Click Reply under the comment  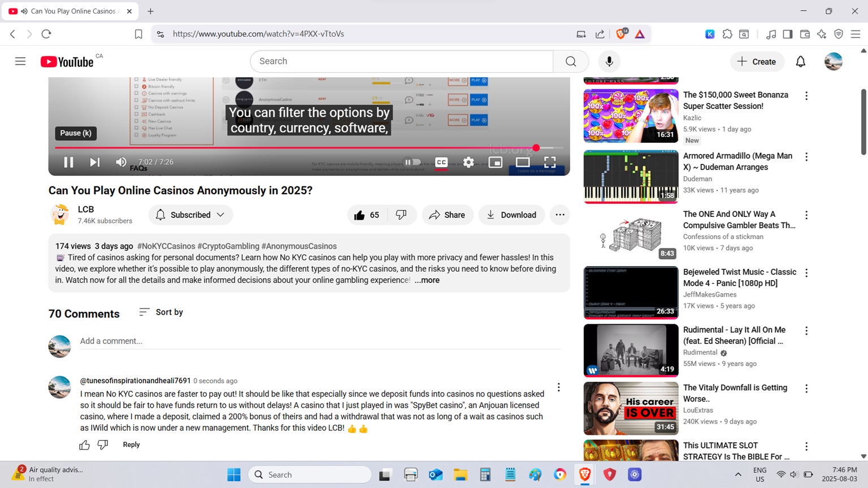click(x=131, y=445)
